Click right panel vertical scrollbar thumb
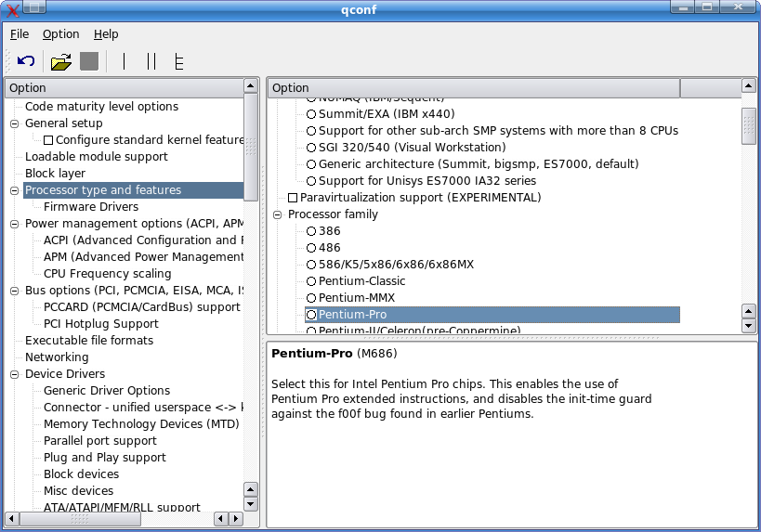Screen dimensions: 761x532 click(749, 126)
